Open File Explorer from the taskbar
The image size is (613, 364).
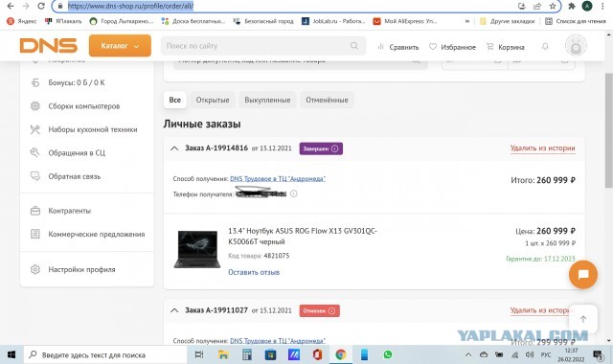pyautogui.click(x=223, y=354)
